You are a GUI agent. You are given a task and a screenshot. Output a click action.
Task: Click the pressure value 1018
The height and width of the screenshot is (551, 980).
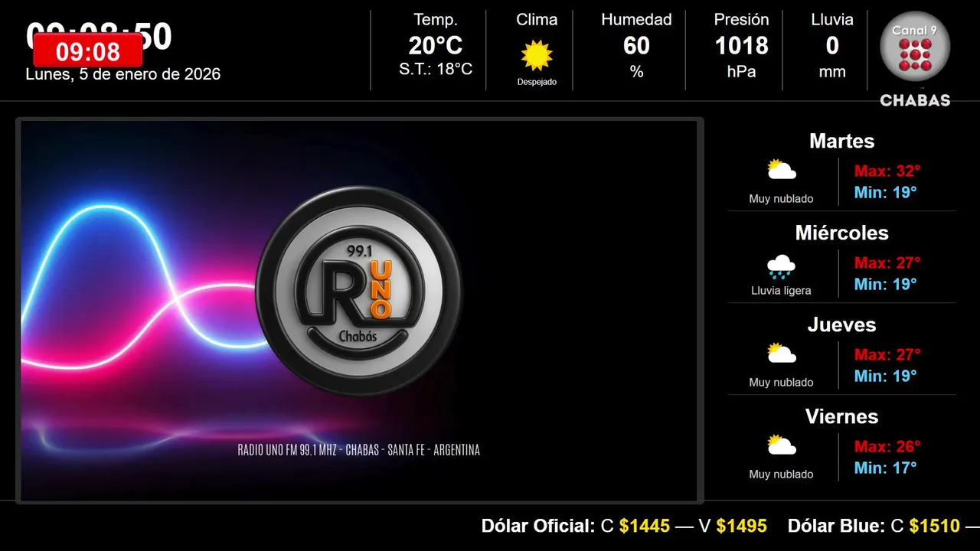[741, 46]
